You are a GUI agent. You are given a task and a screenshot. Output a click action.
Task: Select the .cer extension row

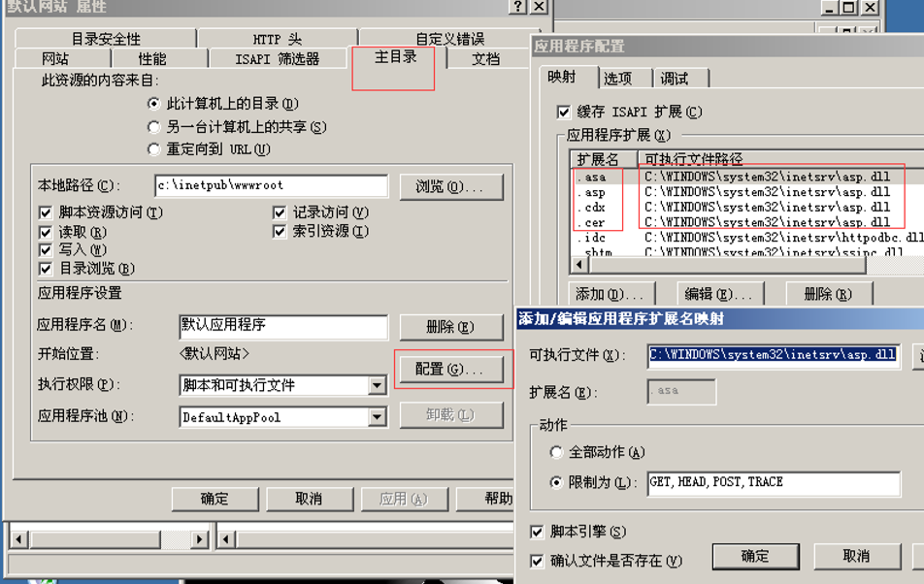(x=610, y=222)
